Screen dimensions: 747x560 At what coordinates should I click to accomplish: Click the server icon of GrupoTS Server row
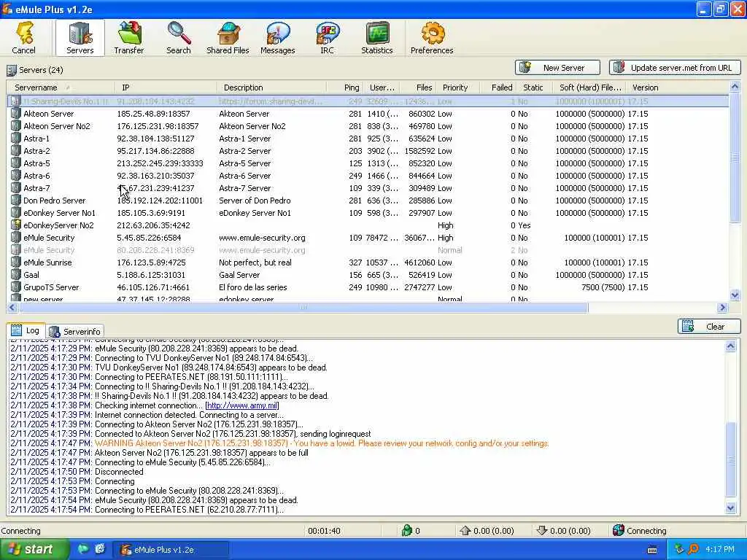[x=16, y=287]
